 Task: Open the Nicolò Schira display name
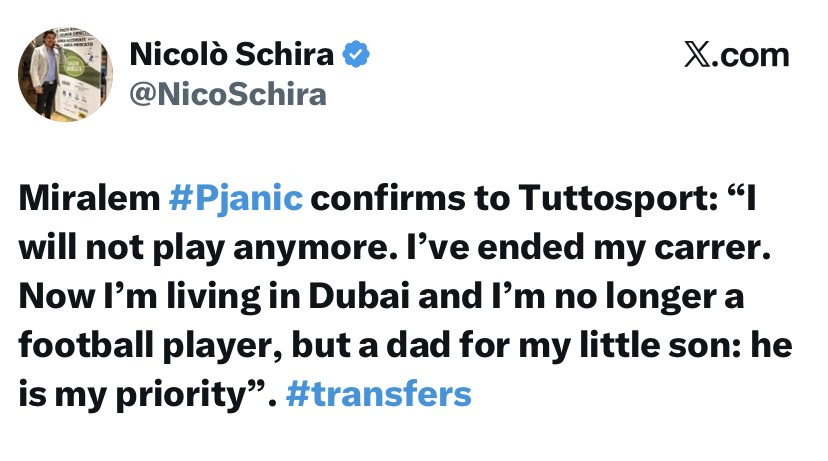231,54
